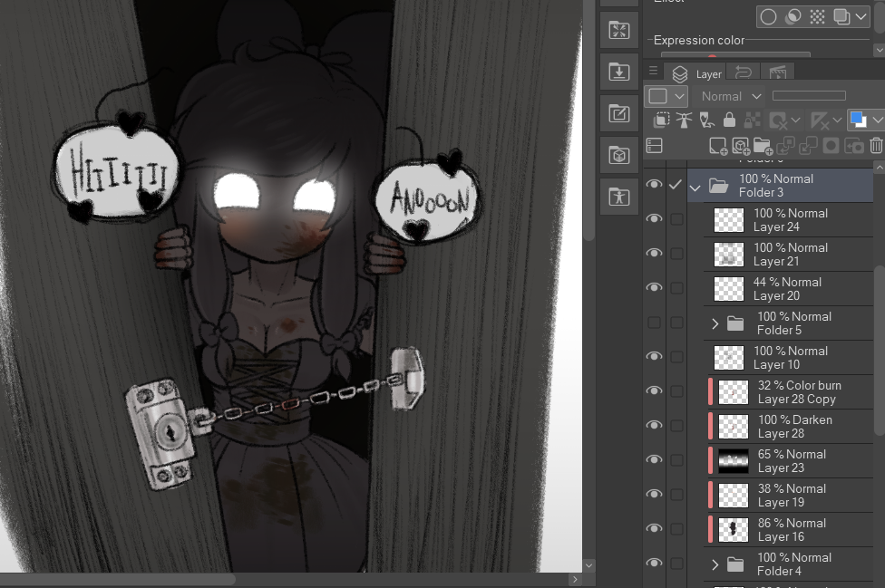
Task: Hide Layer 21 with its eye icon
Action: tap(654, 254)
